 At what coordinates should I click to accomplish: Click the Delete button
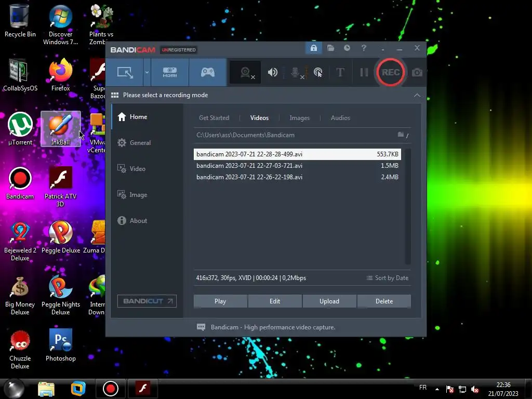(x=384, y=301)
